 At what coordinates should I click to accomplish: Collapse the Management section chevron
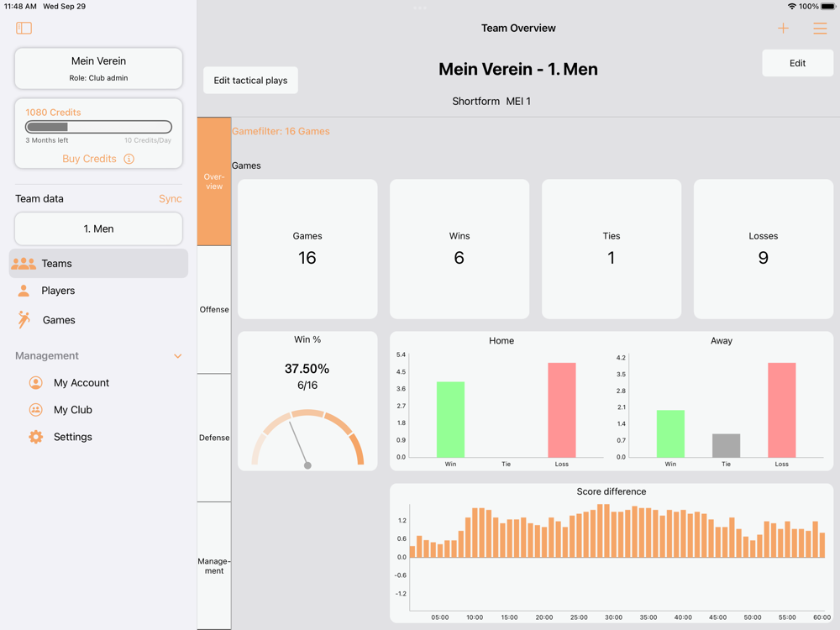click(178, 355)
